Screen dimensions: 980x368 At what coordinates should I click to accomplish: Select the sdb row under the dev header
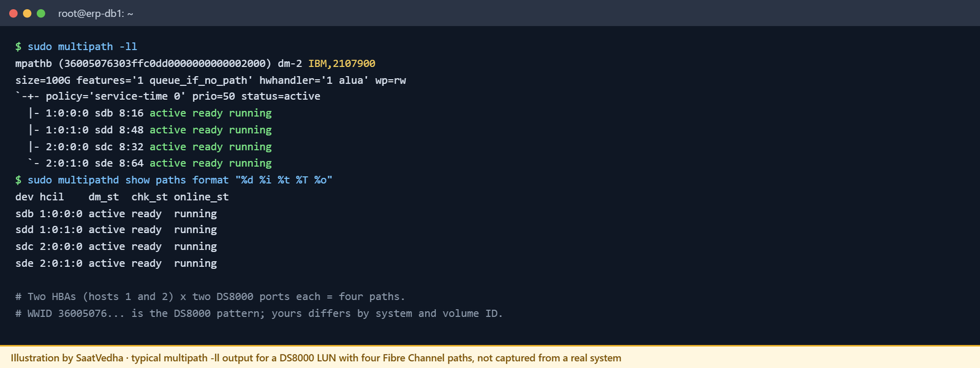116,214
